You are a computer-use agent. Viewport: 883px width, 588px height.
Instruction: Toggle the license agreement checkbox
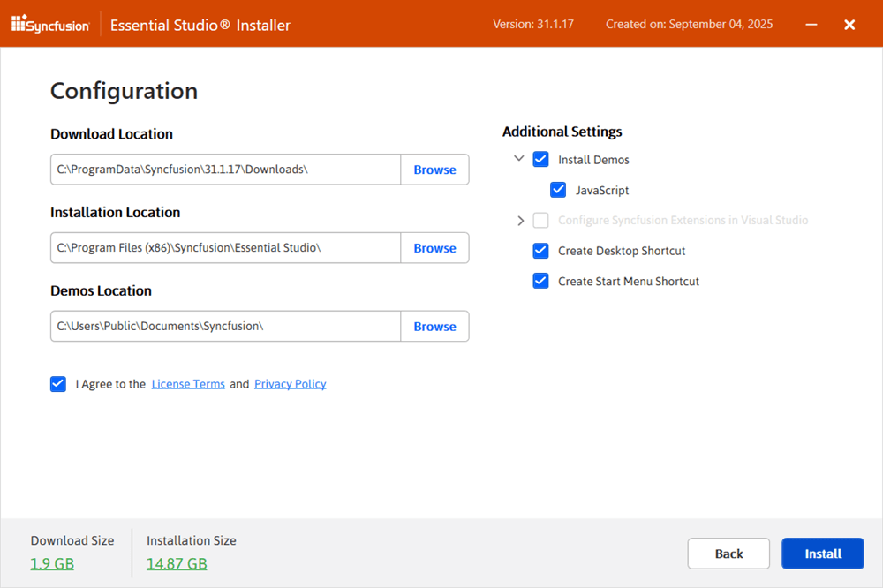click(x=58, y=384)
